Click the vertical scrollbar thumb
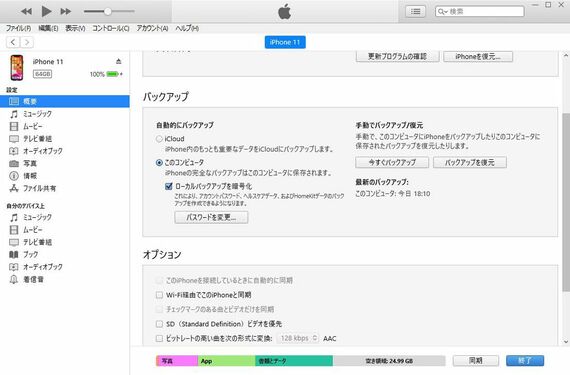 (566, 202)
